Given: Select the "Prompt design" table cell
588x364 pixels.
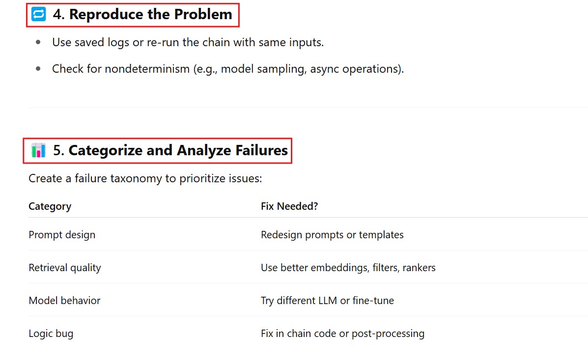Looking at the screenshot, I should click(x=62, y=235).
